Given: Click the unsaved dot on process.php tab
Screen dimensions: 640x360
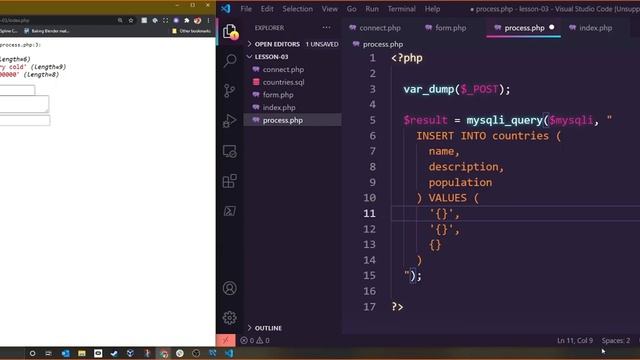Looking at the screenshot, I should 552,27.
